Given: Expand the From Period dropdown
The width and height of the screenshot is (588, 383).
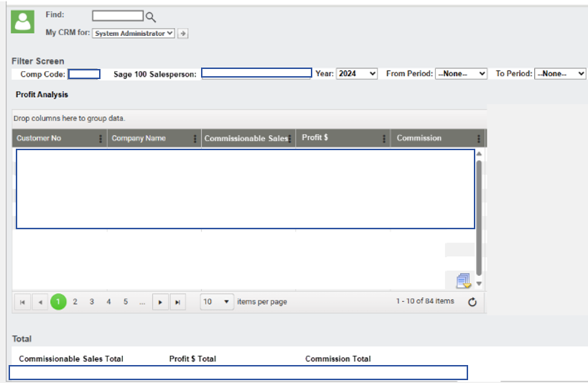Looking at the screenshot, I should pyautogui.click(x=461, y=73).
